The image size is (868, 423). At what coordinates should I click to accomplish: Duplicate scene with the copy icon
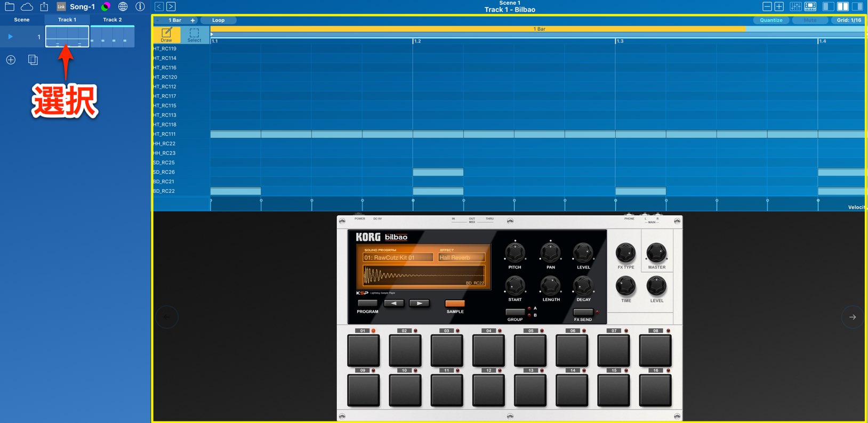33,60
